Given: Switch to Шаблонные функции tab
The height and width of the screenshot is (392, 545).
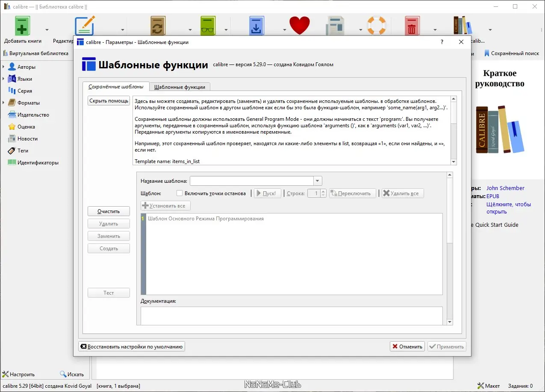Looking at the screenshot, I should click(x=180, y=87).
